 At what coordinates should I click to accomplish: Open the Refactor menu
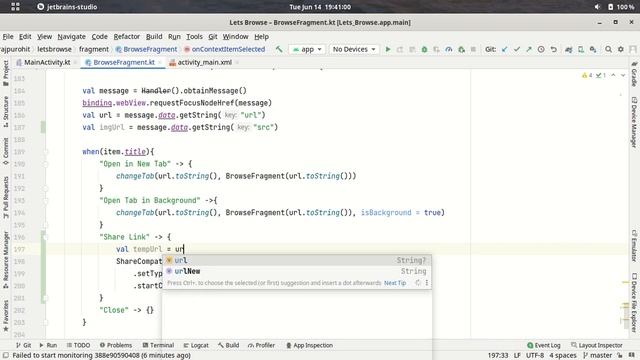pyautogui.click(x=127, y=36)
